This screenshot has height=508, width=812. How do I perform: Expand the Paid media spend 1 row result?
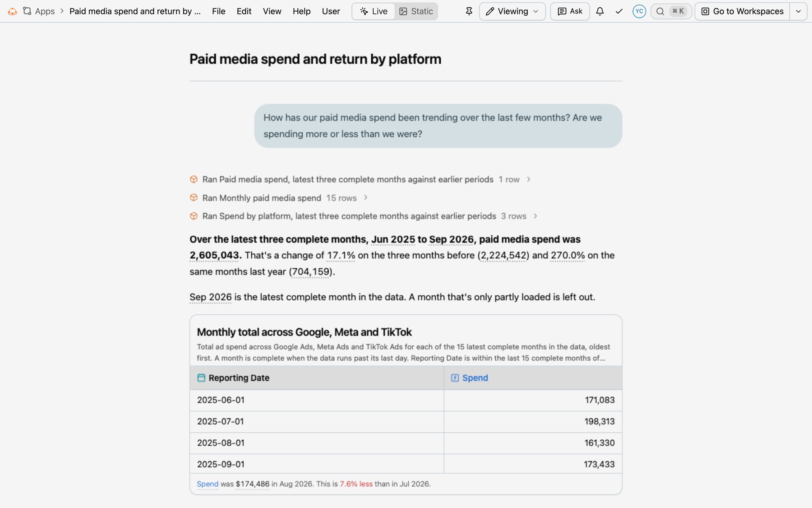529,179
